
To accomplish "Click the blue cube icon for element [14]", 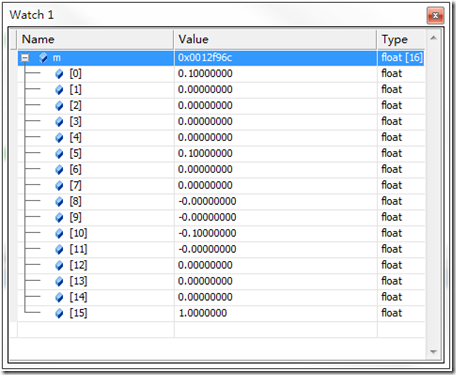I will pyautogui.click(x=59, y=298).
